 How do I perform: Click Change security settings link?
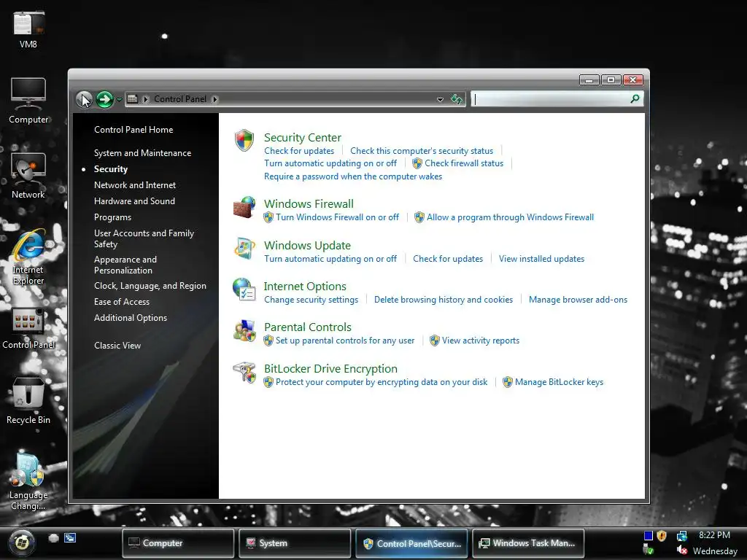click(x=311, y=300)
